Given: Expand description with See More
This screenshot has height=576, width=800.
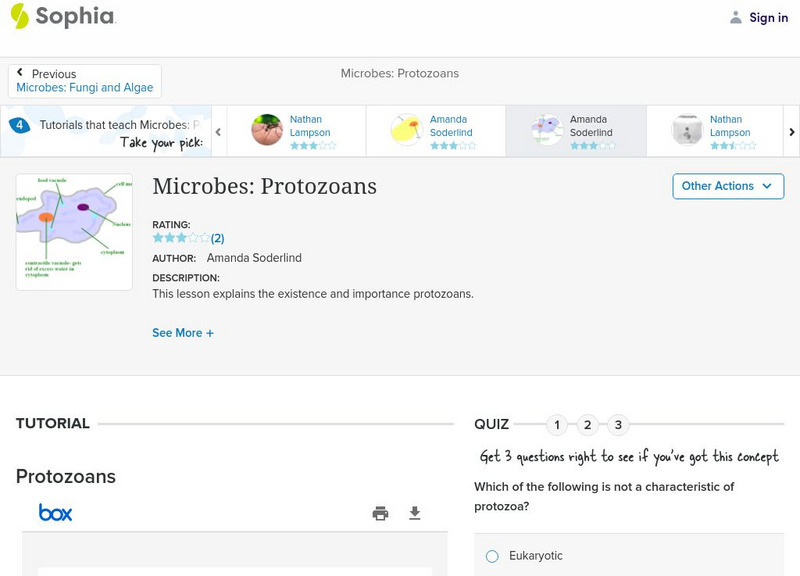Looking at the screenshot, I should (x=183, y=333).
